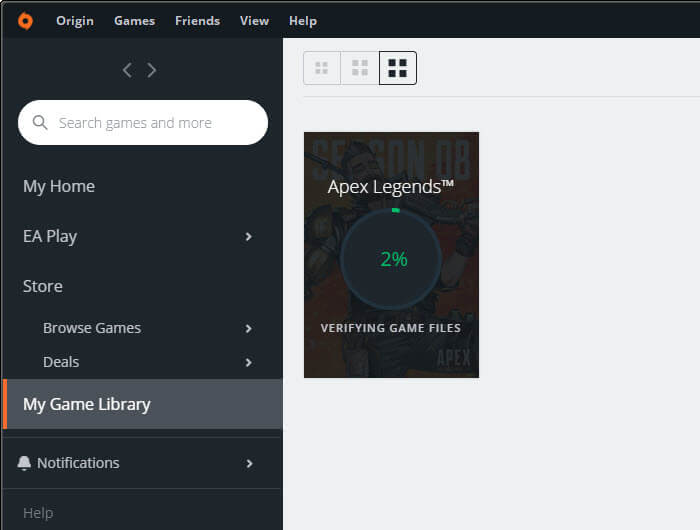This screenshot has height=530, width=700.
Task: Open the Store section
Action: pos(43,286)
